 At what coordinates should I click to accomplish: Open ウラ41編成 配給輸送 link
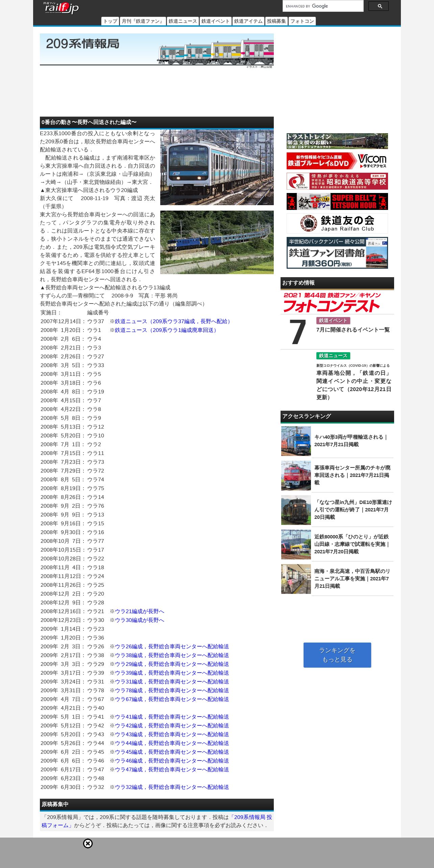(x=172, y=717)
